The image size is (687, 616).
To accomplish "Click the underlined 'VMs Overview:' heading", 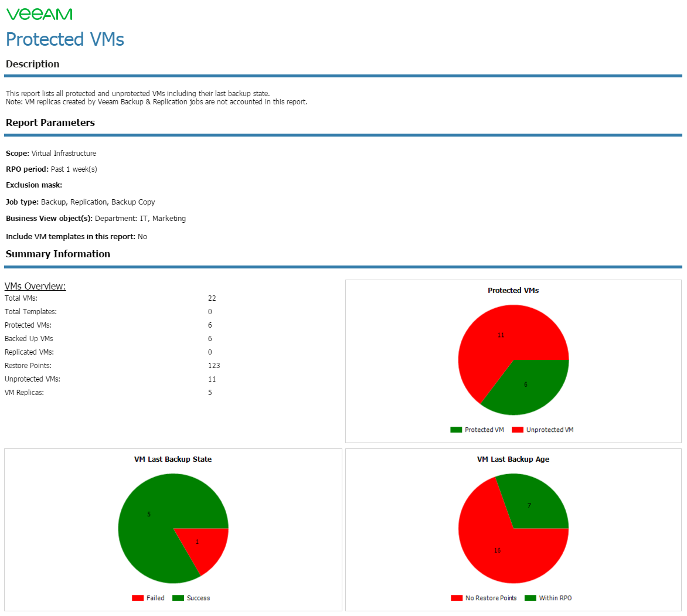I will (x=35, y=286).
